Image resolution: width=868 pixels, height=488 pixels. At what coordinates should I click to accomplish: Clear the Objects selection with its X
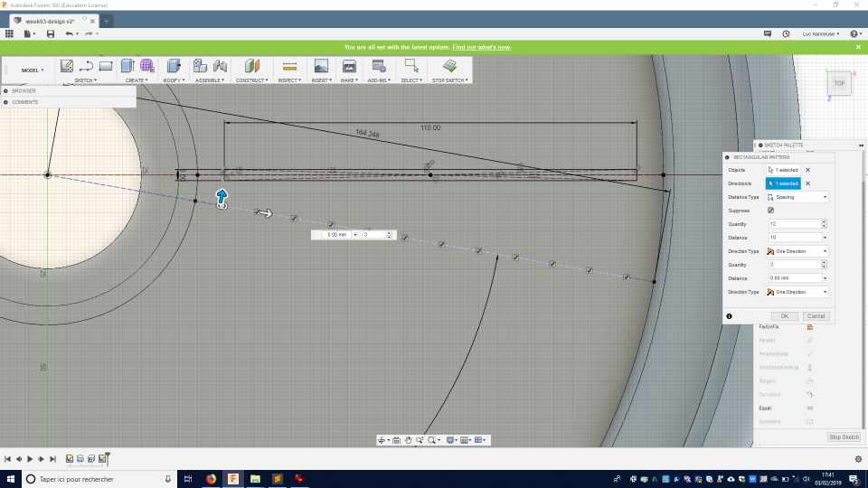(x=807, y=170)
